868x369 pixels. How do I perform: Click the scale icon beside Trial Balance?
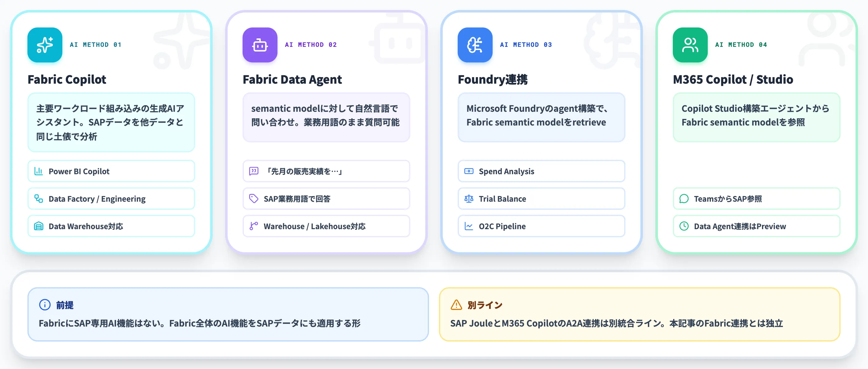point(469,199)
